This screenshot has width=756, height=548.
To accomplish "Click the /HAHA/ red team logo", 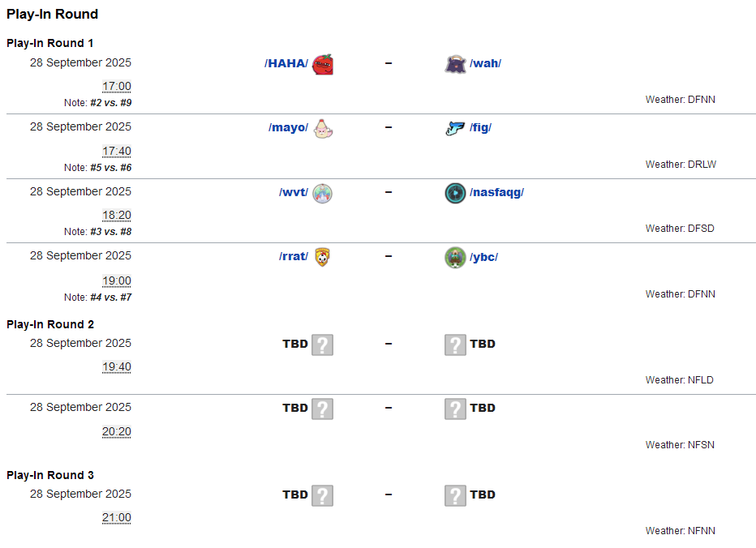I will pyautogui.click(x=323, y=64).
